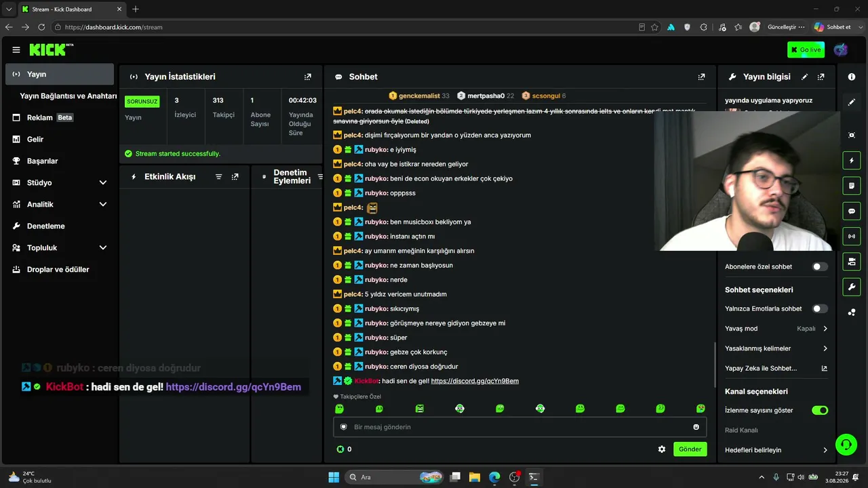Open Başarılar in the sidebar
The height and width of the screenshot is (488, 868).
[60, 161]
